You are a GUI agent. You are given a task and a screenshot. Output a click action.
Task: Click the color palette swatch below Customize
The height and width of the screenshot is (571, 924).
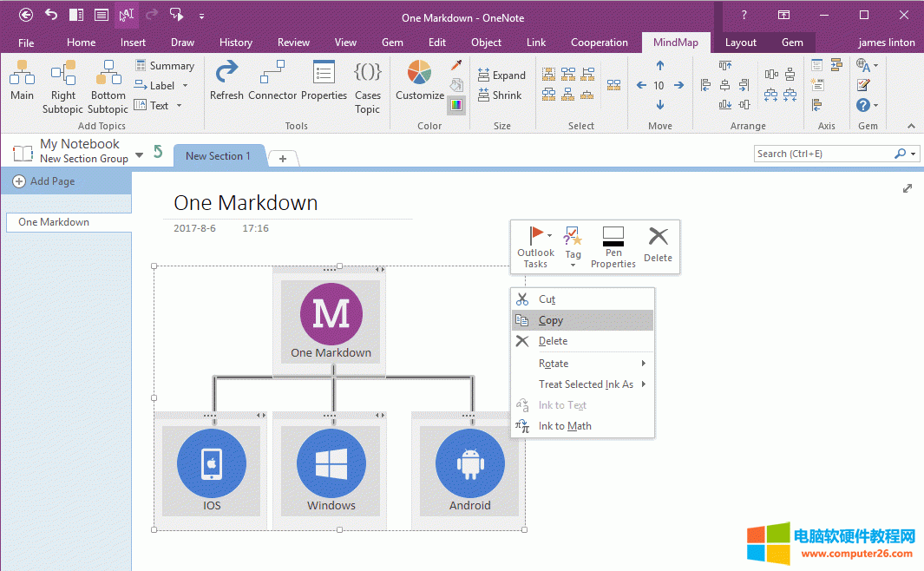[x=455, y=104]
